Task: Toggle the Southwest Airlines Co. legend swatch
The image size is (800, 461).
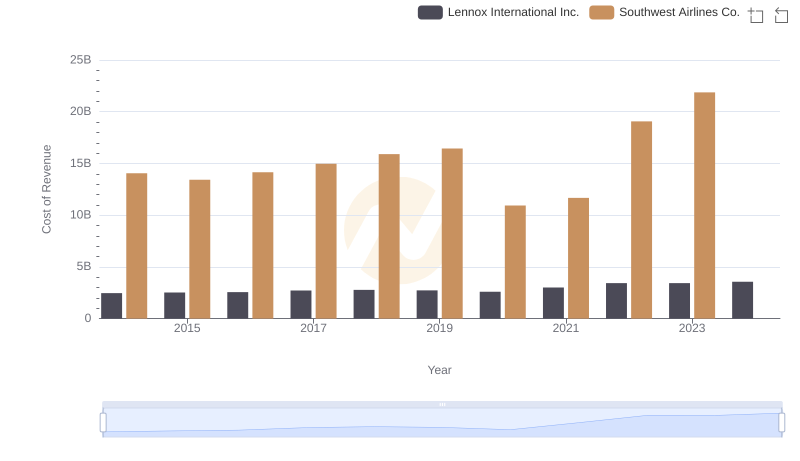Action: click(x=601, y=12)
